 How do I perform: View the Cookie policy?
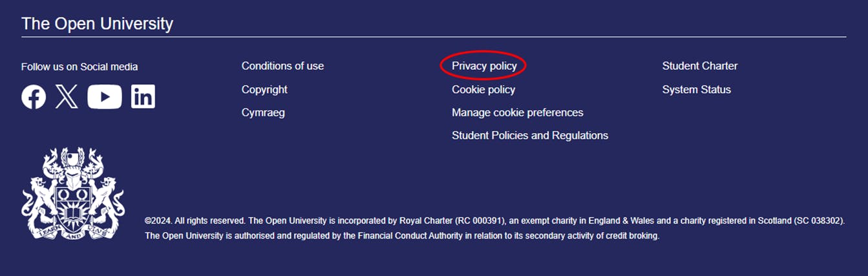coord(483,89)
